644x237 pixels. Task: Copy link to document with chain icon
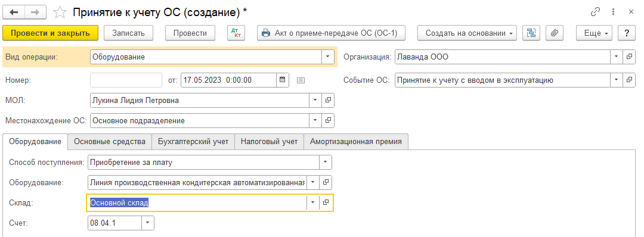tap(596, 12)
